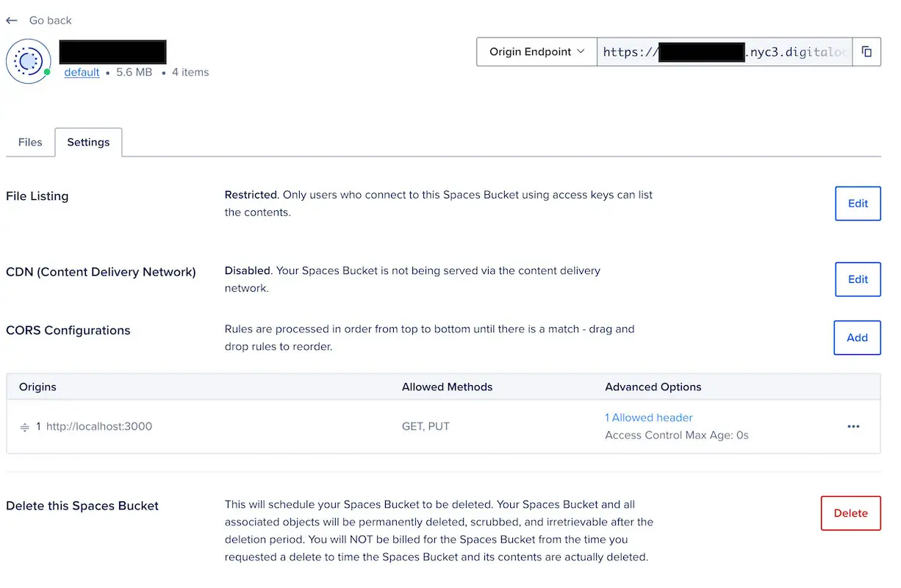
Task: Copy the endpoint URL with copy icon
Action: coord(866,52)
